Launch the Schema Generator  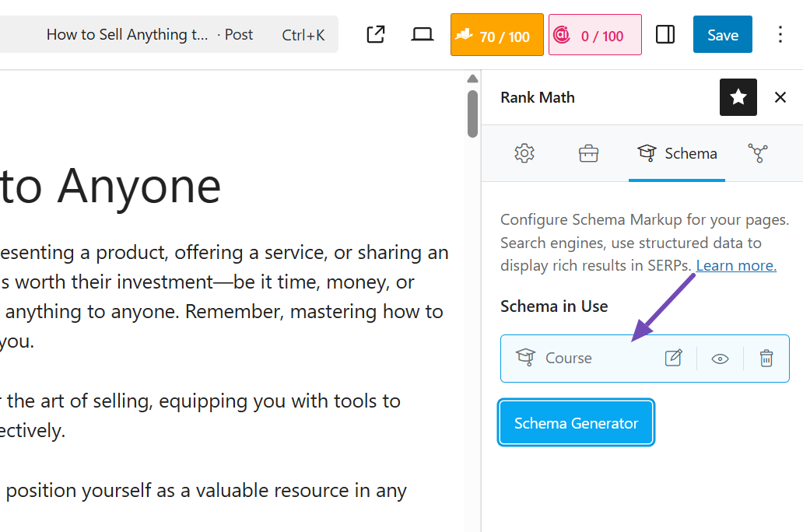[576, 423]
